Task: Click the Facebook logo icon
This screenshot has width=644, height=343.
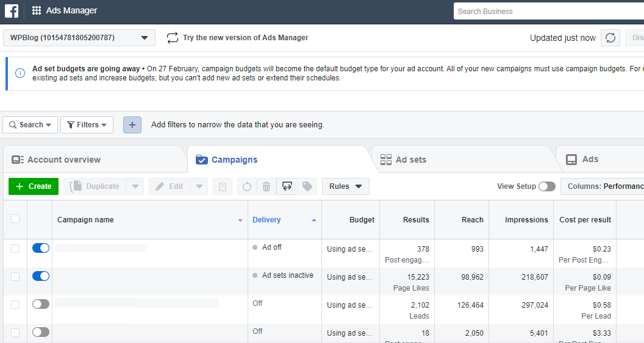Action: [12, 11]
